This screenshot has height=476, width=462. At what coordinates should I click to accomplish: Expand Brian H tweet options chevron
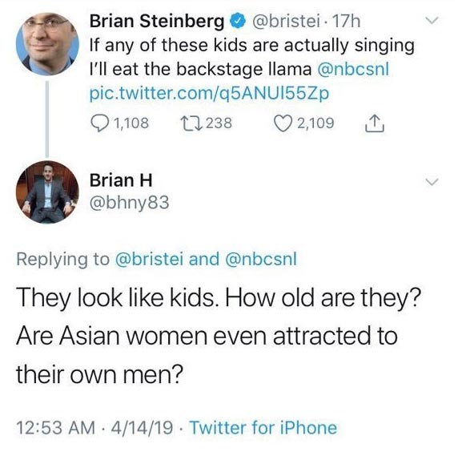431,182
